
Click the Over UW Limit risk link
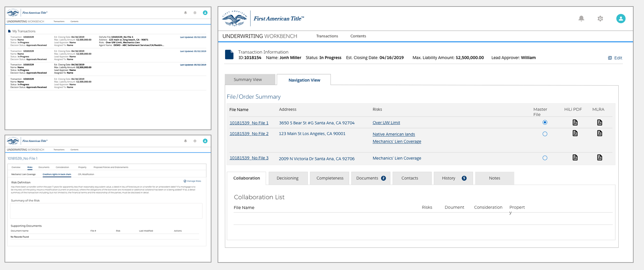pyautogui.click(x=386, y=123)
